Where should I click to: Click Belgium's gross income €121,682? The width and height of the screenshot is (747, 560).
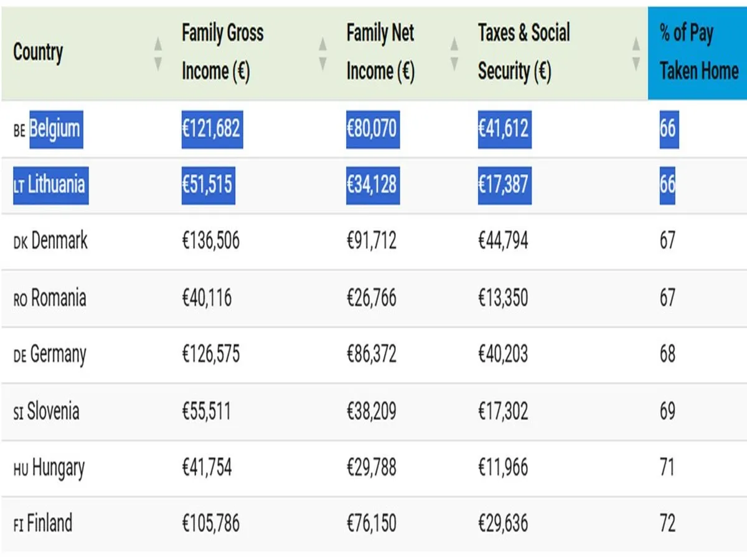tap(212, 129)
